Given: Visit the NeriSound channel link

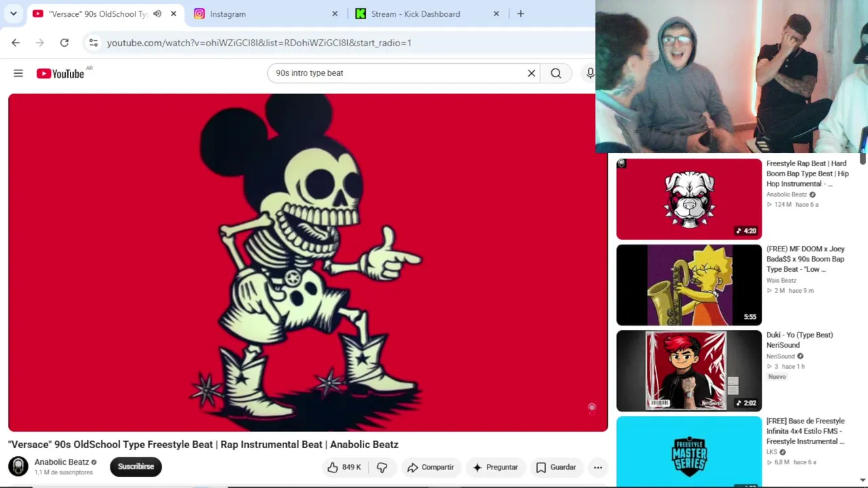Looking at the screenshot, I should 781,357.
